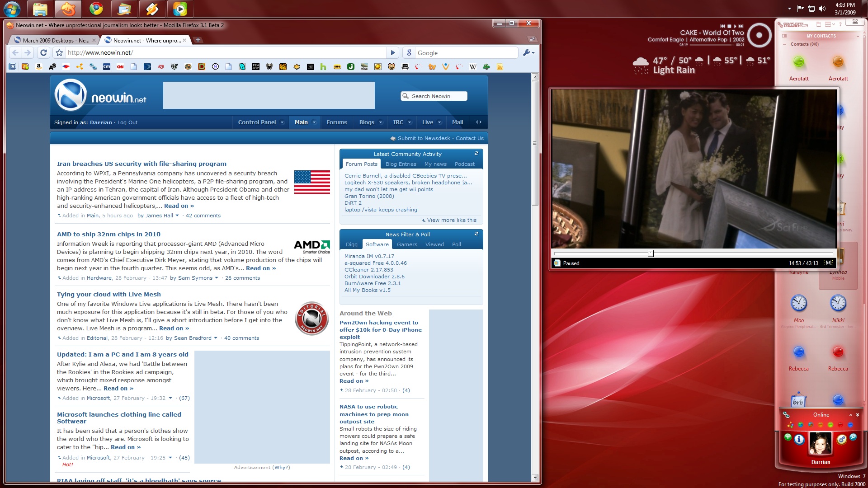
Task: Click the Log Out link
Action: click(127, 122)
